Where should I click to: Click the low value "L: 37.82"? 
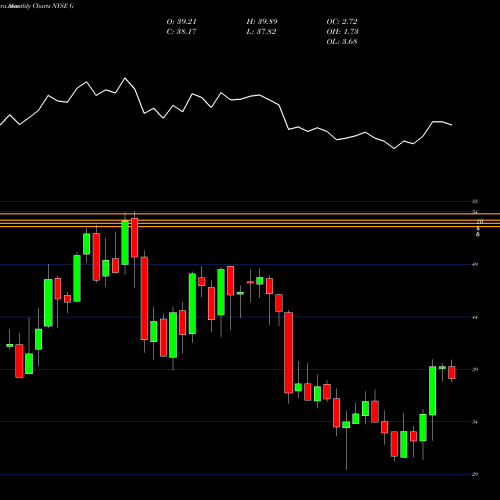click(x=261, y=32)
